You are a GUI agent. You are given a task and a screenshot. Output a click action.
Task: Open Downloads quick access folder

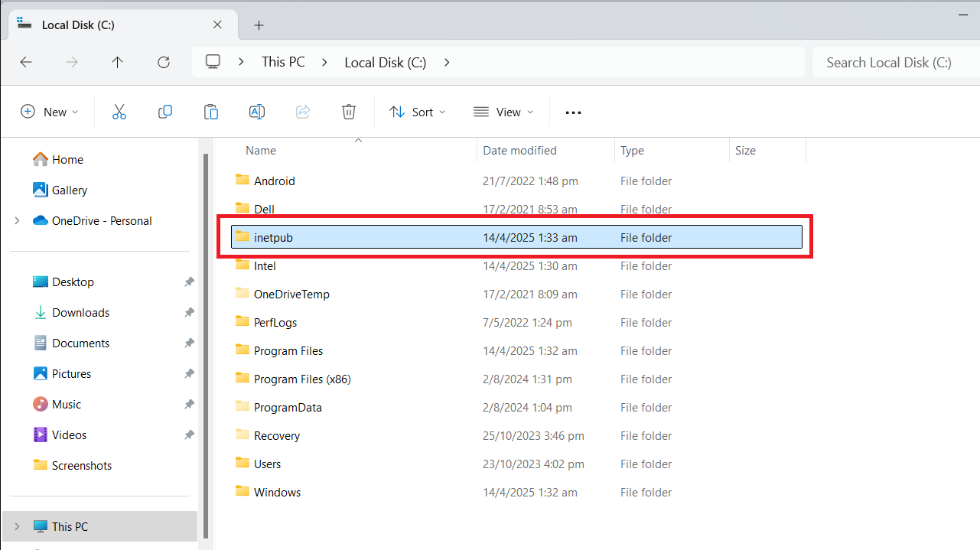click(x=71, y=312)
